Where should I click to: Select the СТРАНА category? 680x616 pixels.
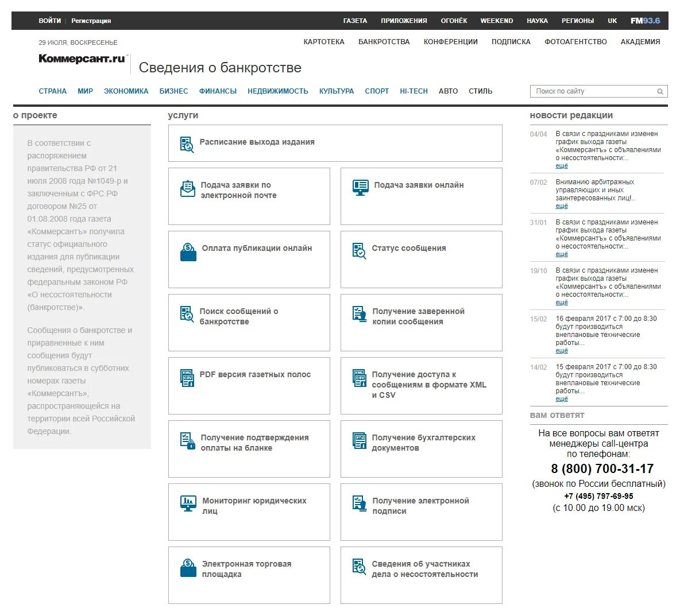(x=52, y=91)
